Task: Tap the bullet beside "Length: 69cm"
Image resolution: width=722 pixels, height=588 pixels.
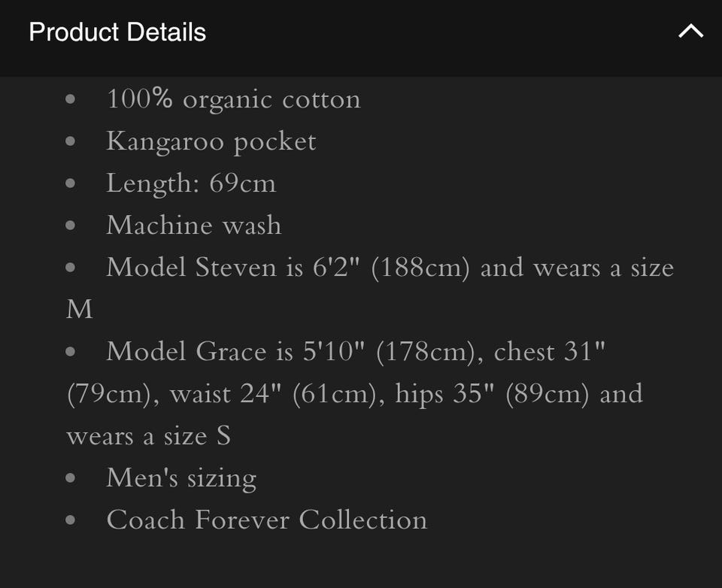Action: click(x=71, y=184)
